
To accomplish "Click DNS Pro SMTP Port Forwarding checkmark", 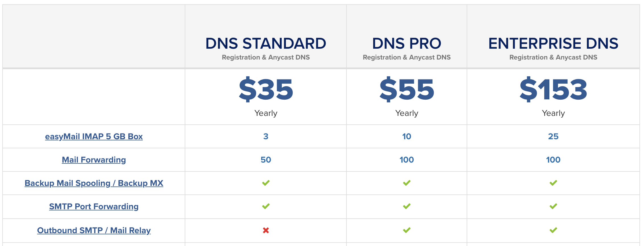I will point(407,206).
